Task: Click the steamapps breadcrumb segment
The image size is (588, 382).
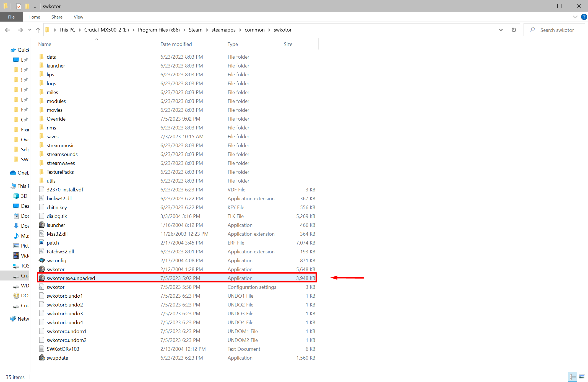Action: click(x=223, y=30)
